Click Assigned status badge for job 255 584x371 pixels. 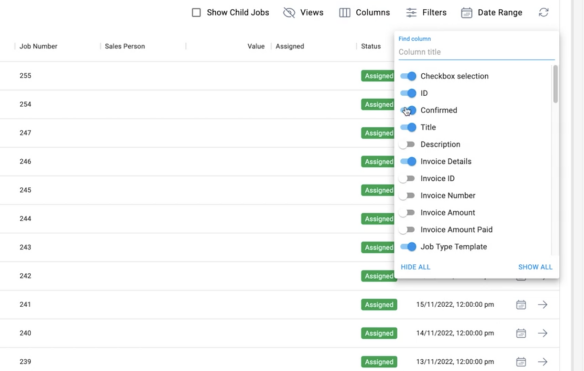(x=378, y=76)
